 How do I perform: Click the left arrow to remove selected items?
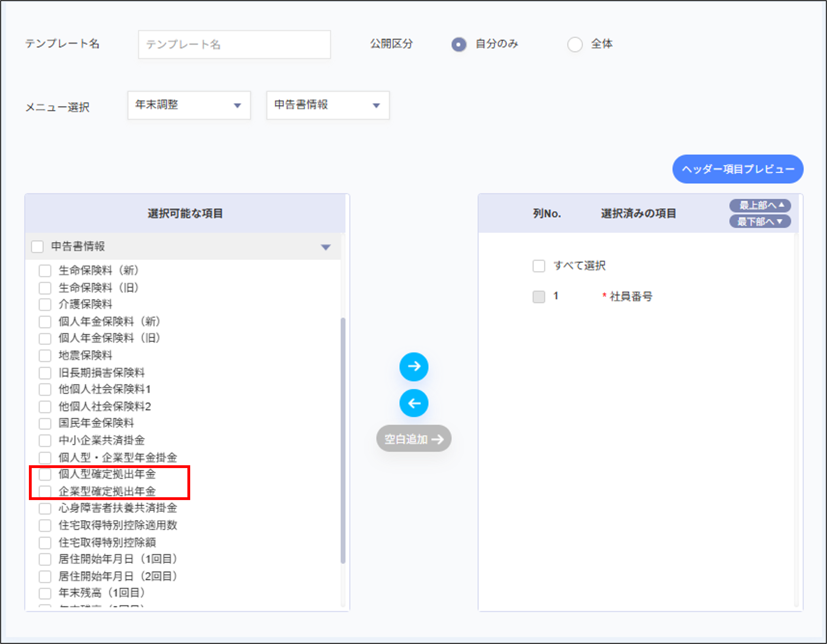click(414, 403)
